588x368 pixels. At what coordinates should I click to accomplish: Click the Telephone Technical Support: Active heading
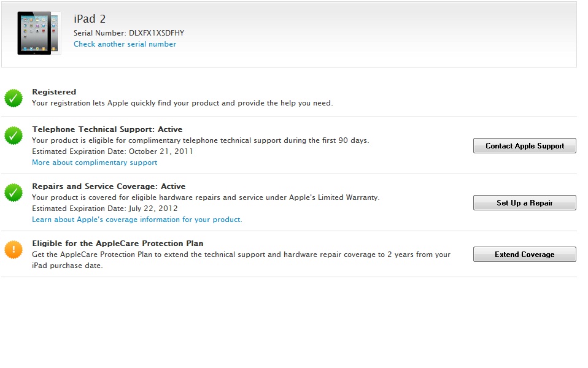click(107, 129)
